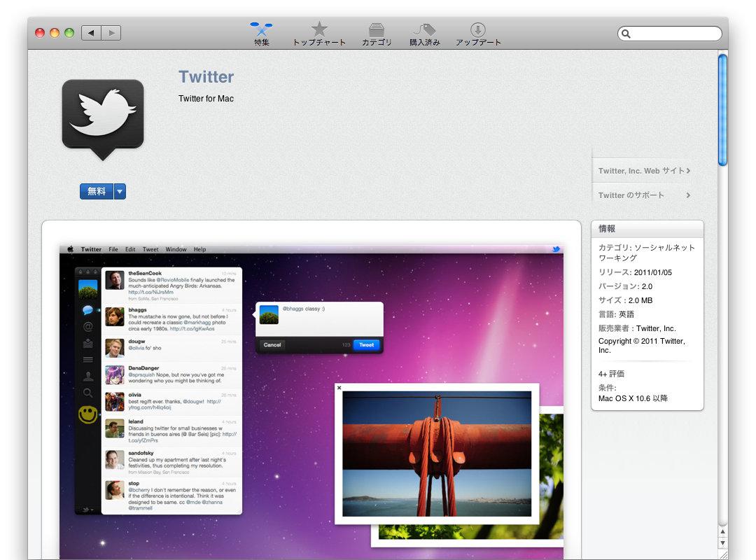
Task: Open Twitter, Inc. Web サイト link
Action: pos(644,171)
